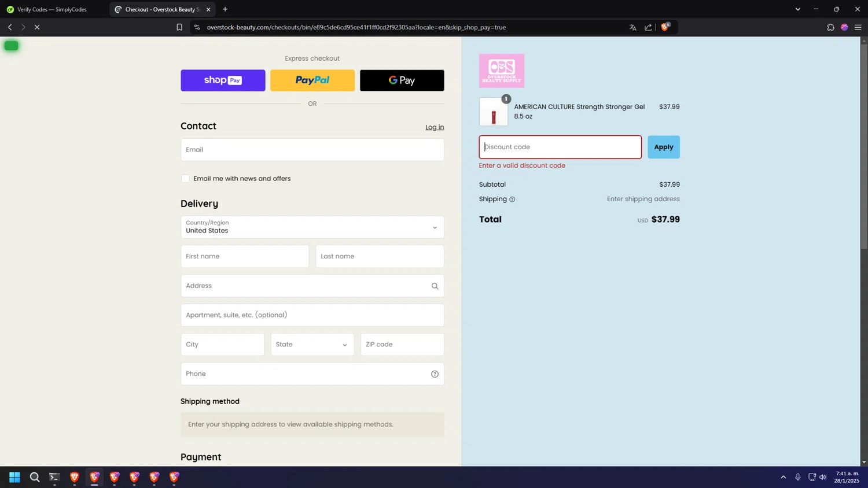The height and width of the screenshot is (488, 868).
Task: Click the browser forward arrow
Action: click(x=23, y=27)
